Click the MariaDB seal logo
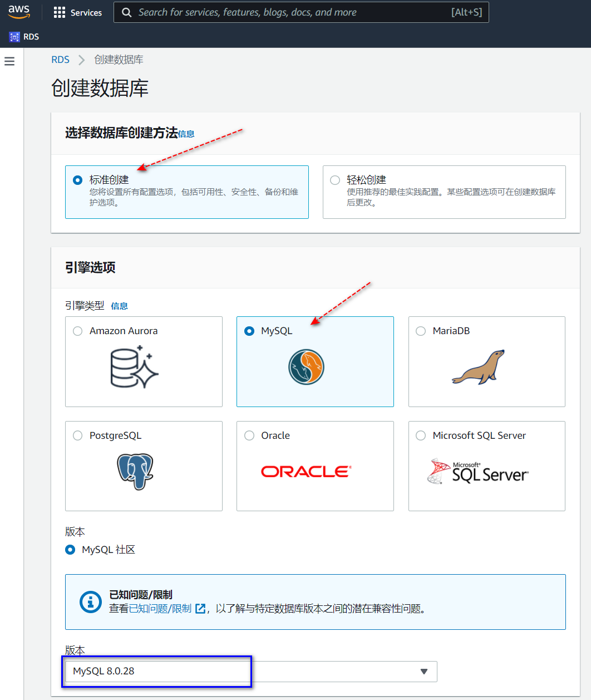The image size is (591, 700). [x=478, y=367]
